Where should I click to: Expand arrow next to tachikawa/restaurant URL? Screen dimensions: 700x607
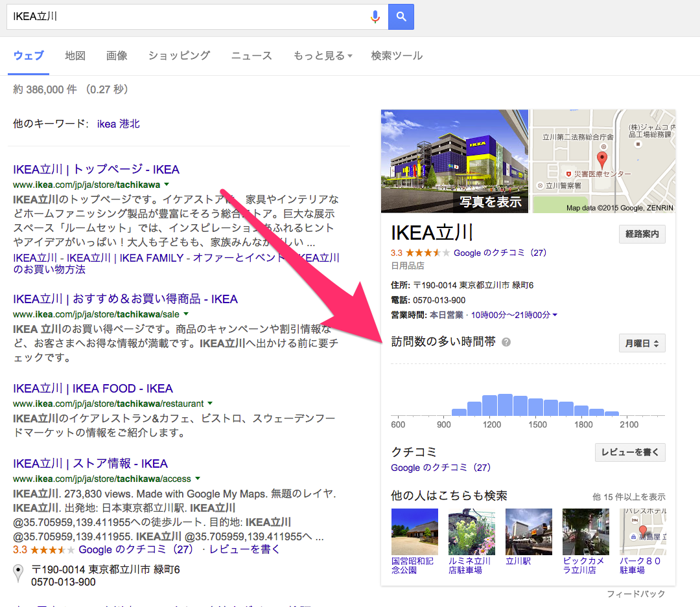pyautogui.click(x=210, y=403)
